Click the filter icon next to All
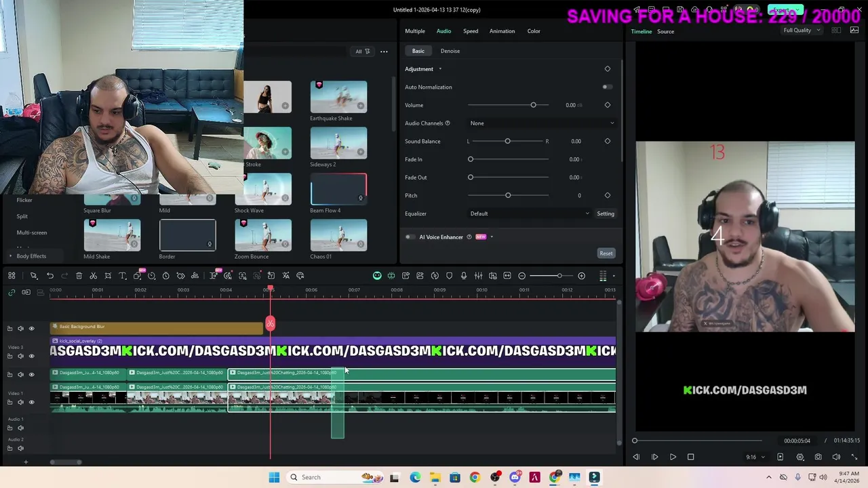Viewport: 868px width, 488px height. [x=368, y=52]
